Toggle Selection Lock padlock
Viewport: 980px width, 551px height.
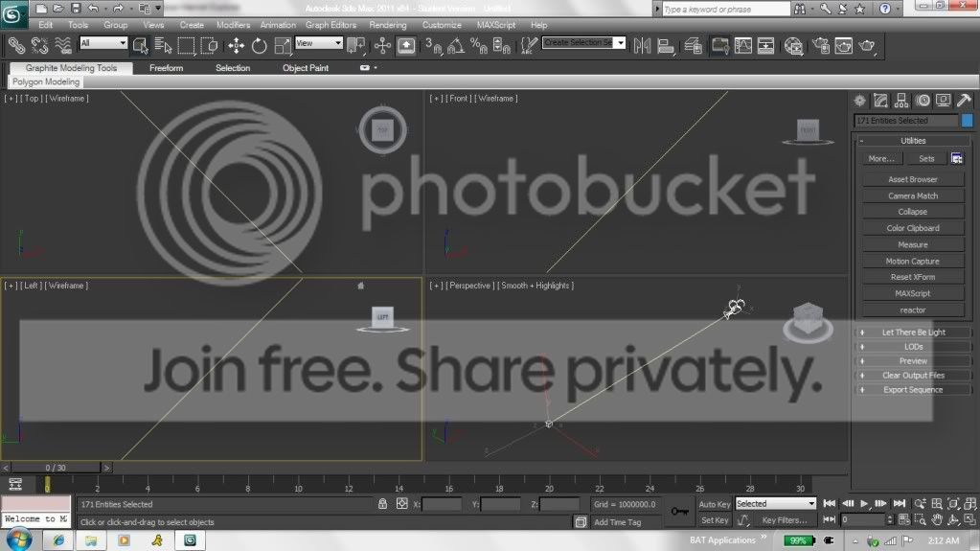[382, 503]
